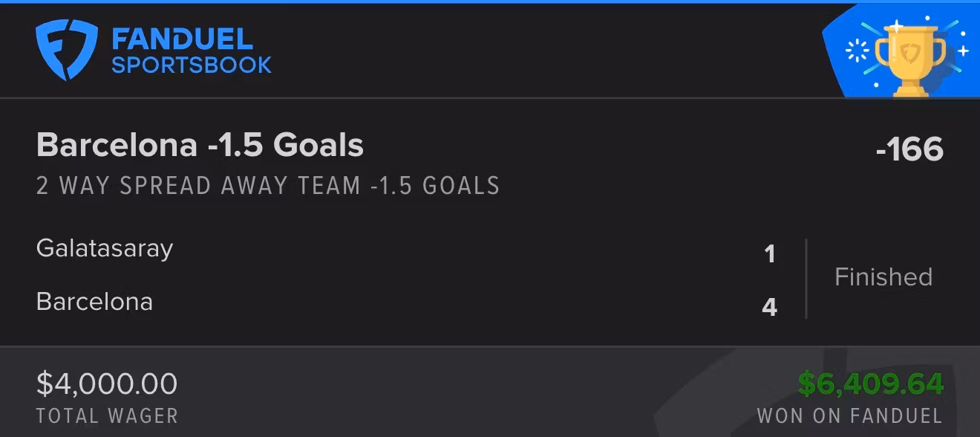Select the Galatasaray team name
The width and height of the screenshot is (980, 437).
pos(104,248)
